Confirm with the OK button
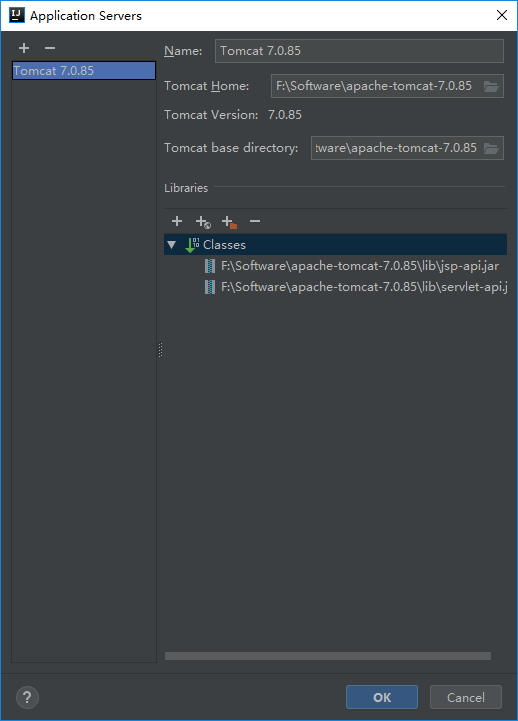The width and height of the screenshot is (518, 721). [x=382, y=697]
